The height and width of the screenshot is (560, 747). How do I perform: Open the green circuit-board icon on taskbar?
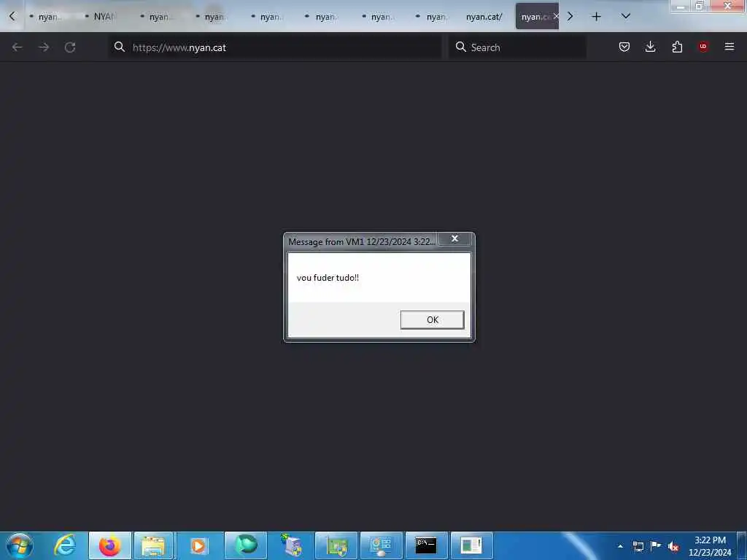pos(336,545)
